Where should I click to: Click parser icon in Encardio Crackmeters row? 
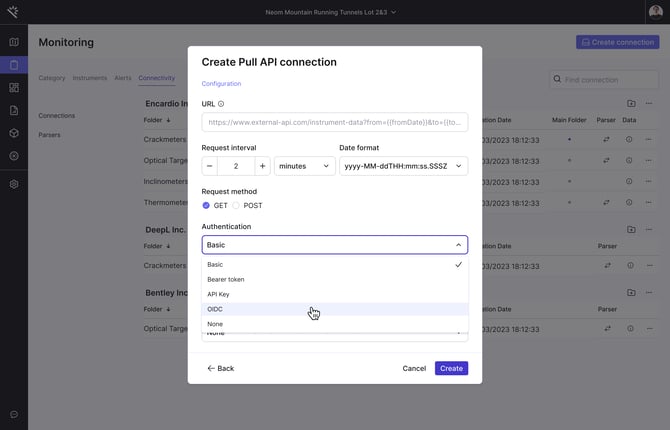[x=606, y=139]
